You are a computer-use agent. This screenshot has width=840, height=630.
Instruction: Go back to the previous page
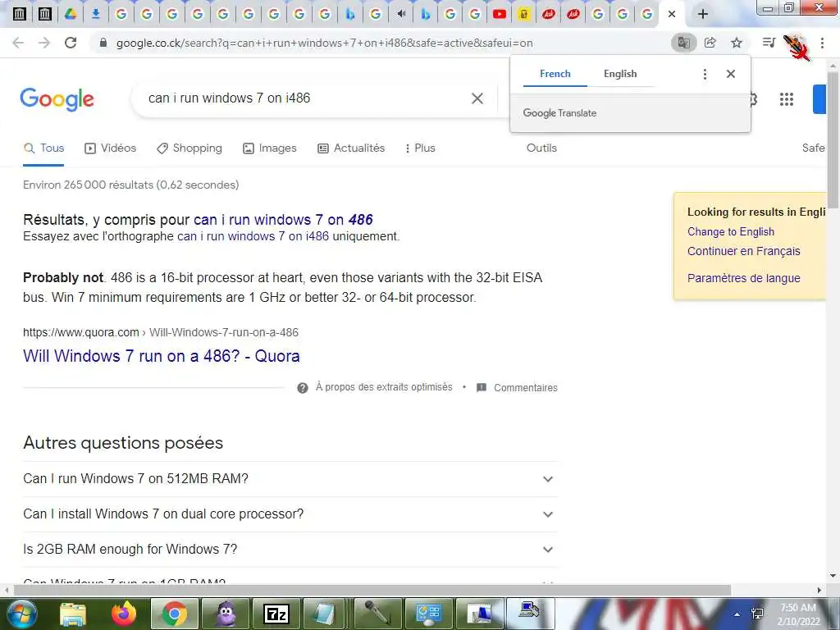pyautogui.click(x=18, y=43)
